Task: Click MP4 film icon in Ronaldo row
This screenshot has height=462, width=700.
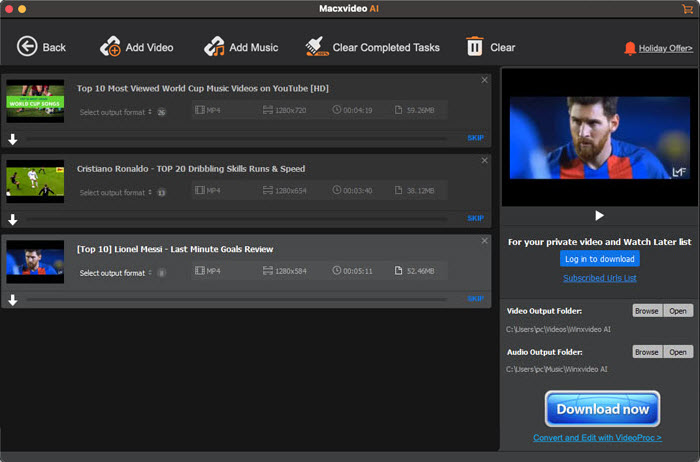Action: [200, 190]
